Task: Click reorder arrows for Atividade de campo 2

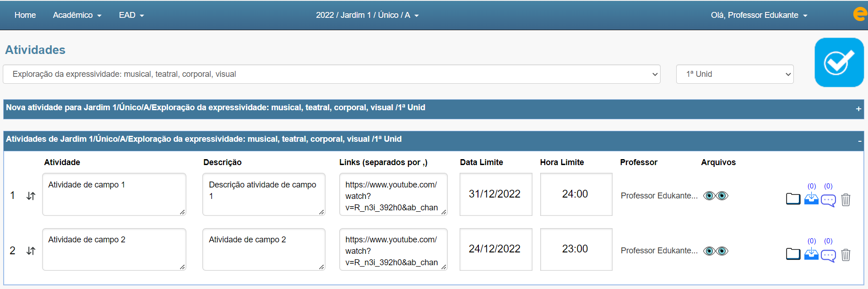Action: pos(31,251)
